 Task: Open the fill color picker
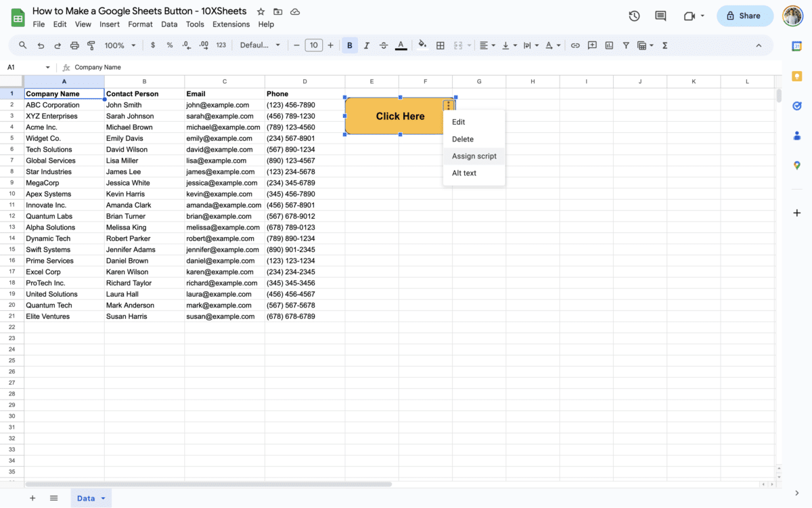point(422,45)
